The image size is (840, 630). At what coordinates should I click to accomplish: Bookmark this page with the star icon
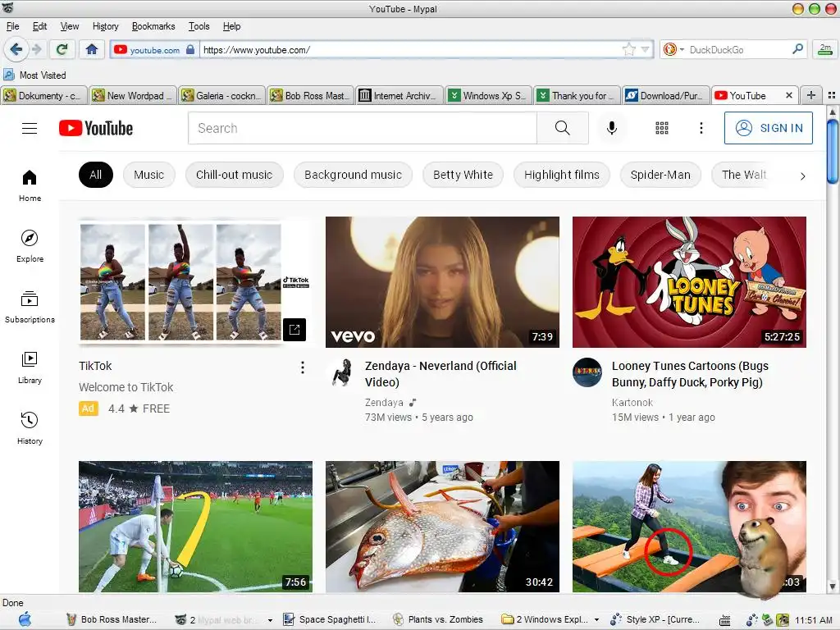629,50
